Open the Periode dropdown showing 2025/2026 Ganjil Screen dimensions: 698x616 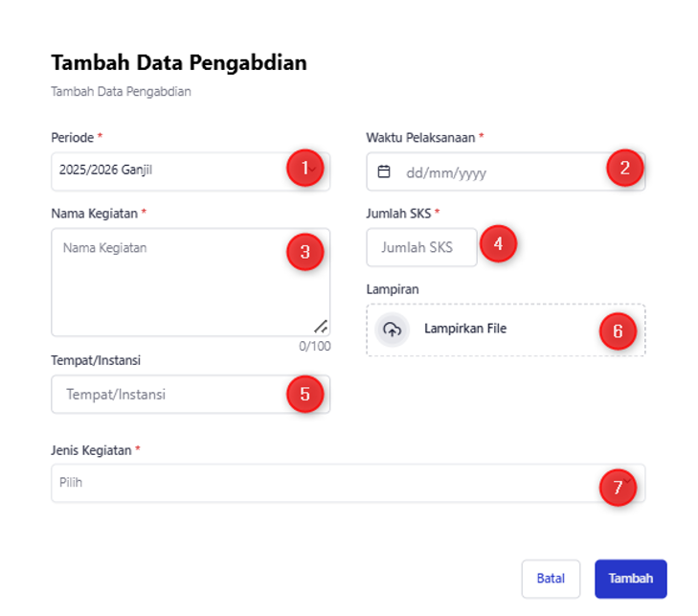pos(191,171)
